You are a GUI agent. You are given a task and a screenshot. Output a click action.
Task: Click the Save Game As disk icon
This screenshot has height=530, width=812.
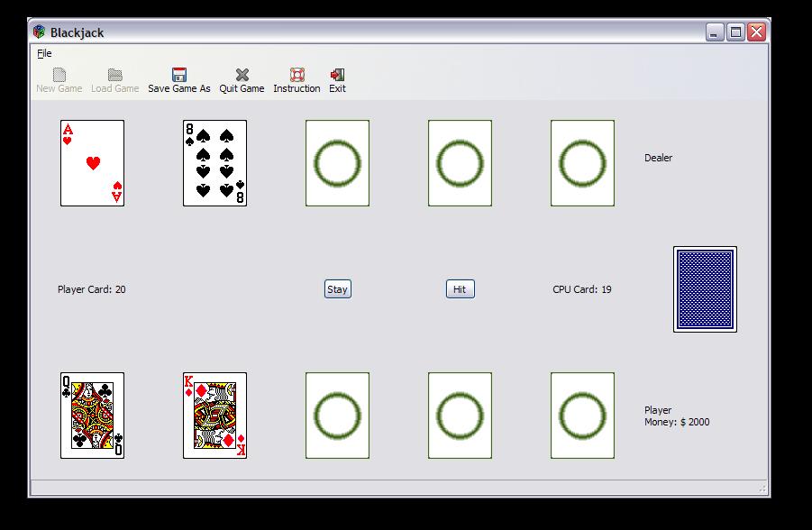[179, 75]
